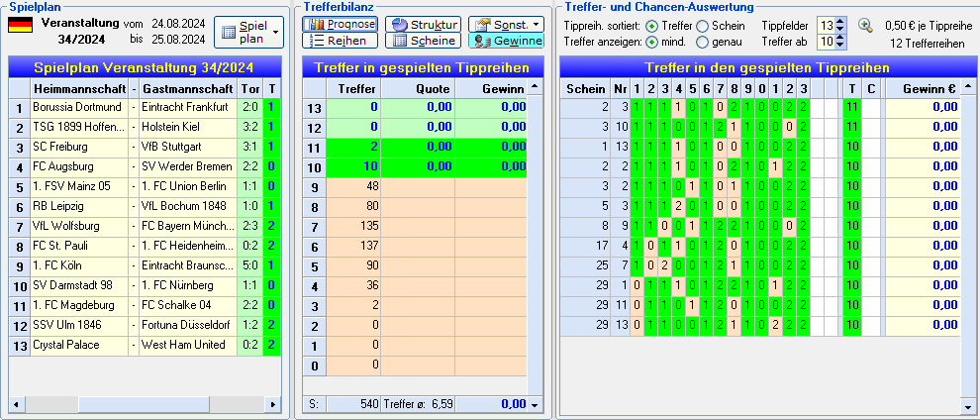The image size is (980, 420).
Task: Click Schein 25 in Tippreihen table
Action: point(585,265)
